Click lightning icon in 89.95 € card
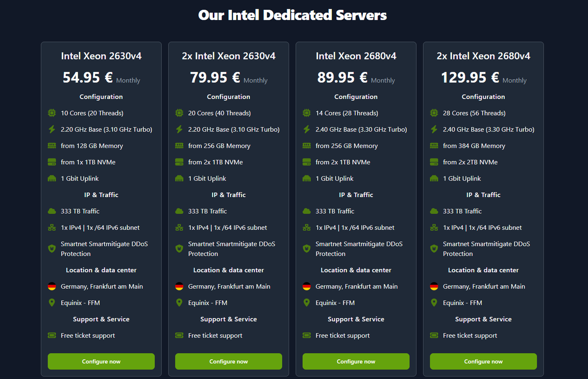Viewport: 588px width, 379px height. (x=306, y=129)
